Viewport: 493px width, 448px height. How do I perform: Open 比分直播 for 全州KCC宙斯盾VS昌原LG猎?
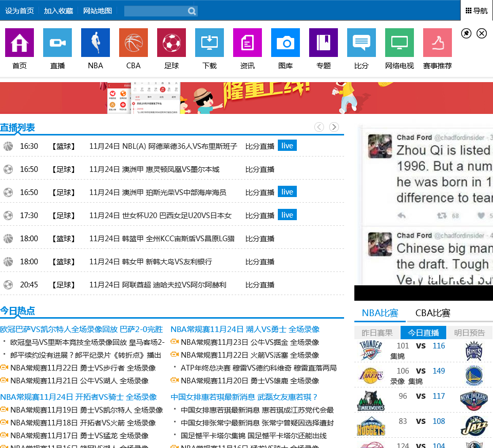point(260,239)
